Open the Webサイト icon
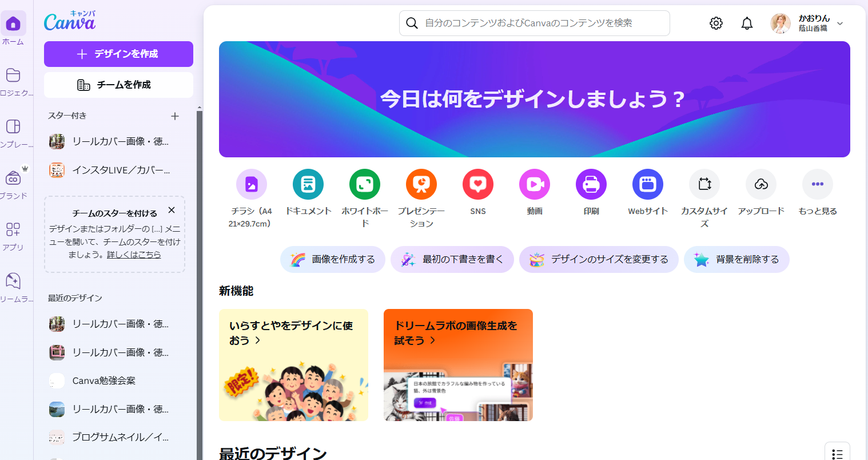This screenshot has height=460, width=868. (x=647, y=184)
